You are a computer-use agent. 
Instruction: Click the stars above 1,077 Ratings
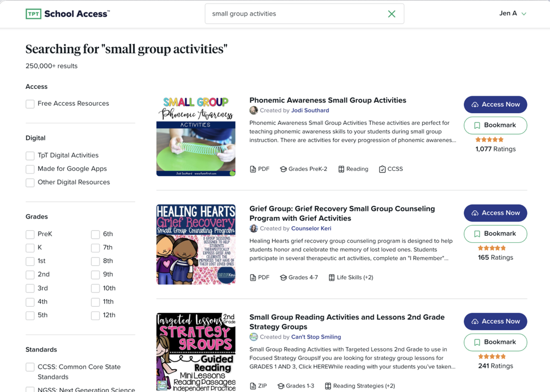pos(489,140)
